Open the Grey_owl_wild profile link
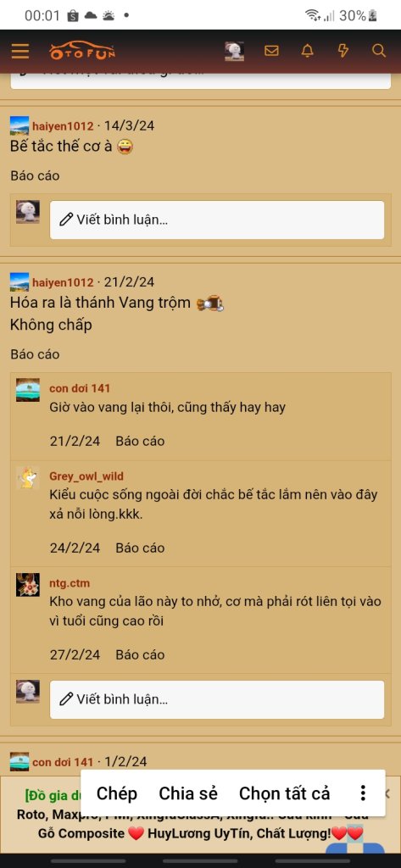This screenshot has width=401, height=868. (86, 476)
